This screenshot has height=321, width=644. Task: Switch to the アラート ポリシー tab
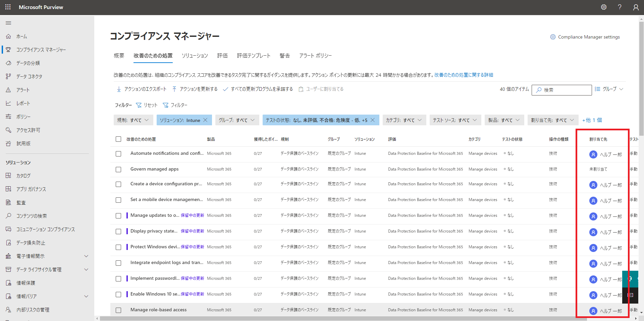315,56
